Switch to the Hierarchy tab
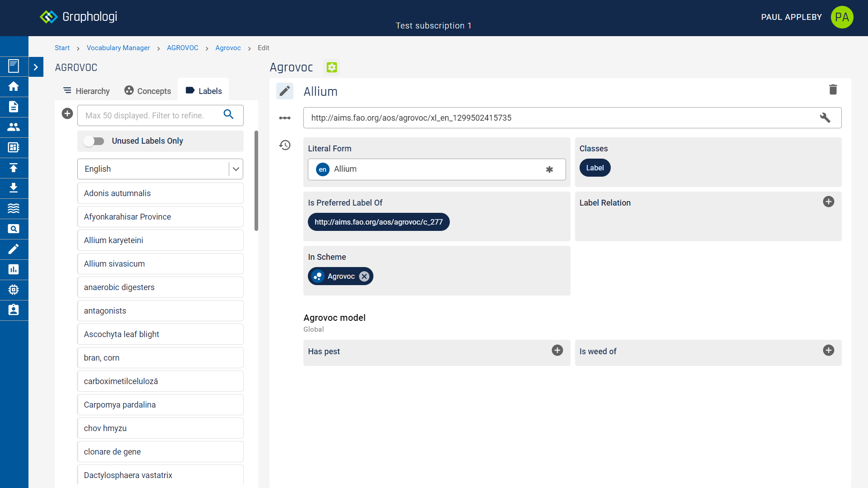 coord(86,91)
